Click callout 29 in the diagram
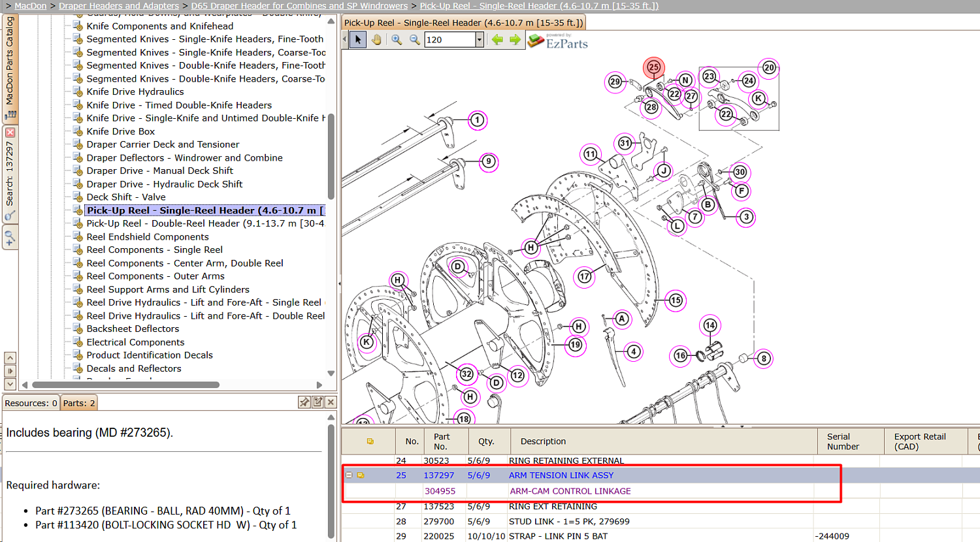 (x=615, y=82)
